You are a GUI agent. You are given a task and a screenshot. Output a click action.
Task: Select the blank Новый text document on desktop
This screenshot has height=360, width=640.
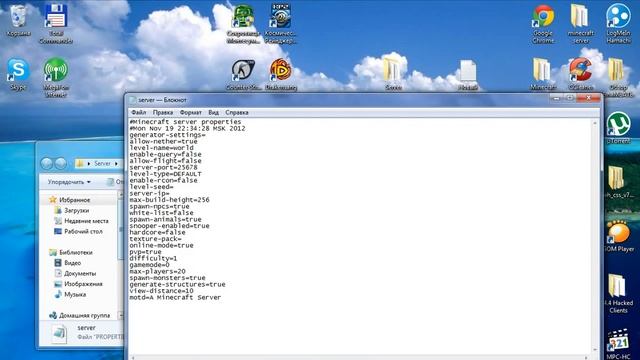point(468,75)
